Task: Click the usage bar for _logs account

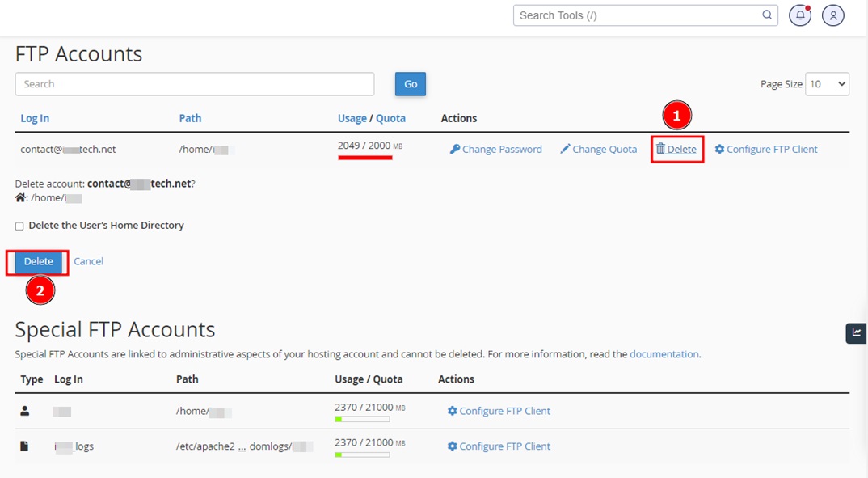Action: [x=362, y=455]
